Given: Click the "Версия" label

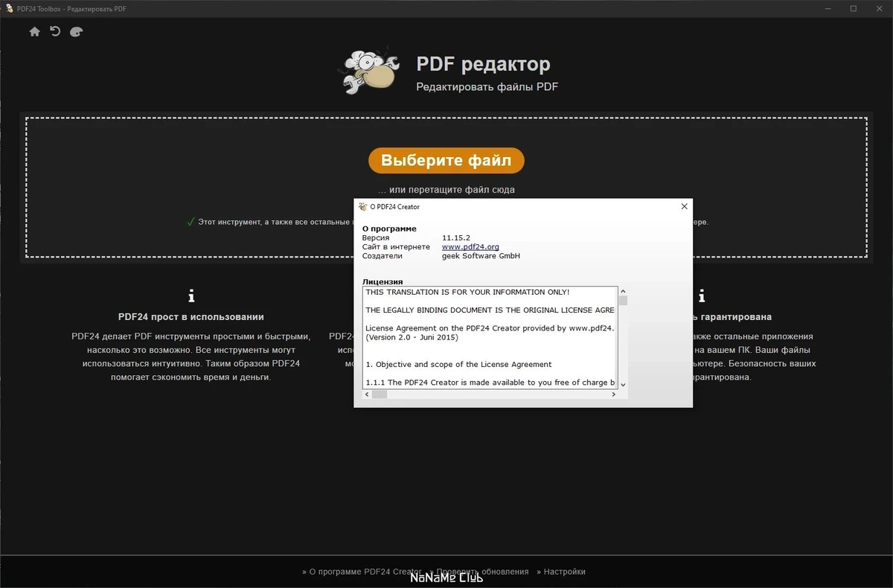Looking at the screenshot, I should click(376, 237).
